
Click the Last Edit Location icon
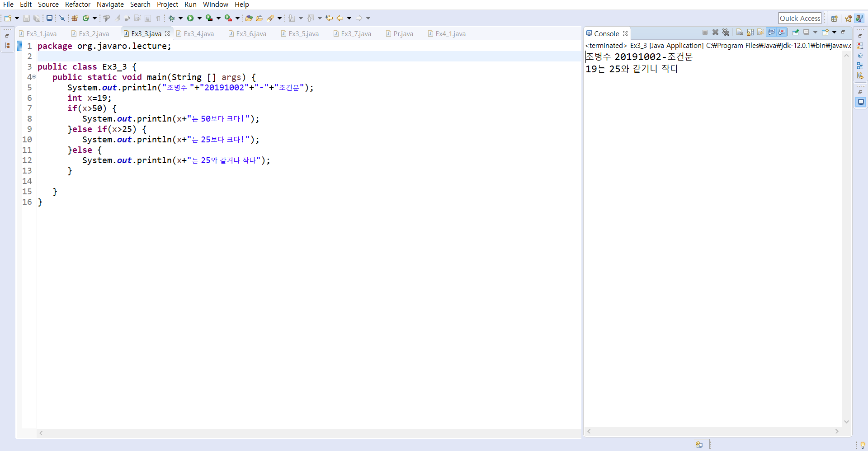(x=329, y=18)
